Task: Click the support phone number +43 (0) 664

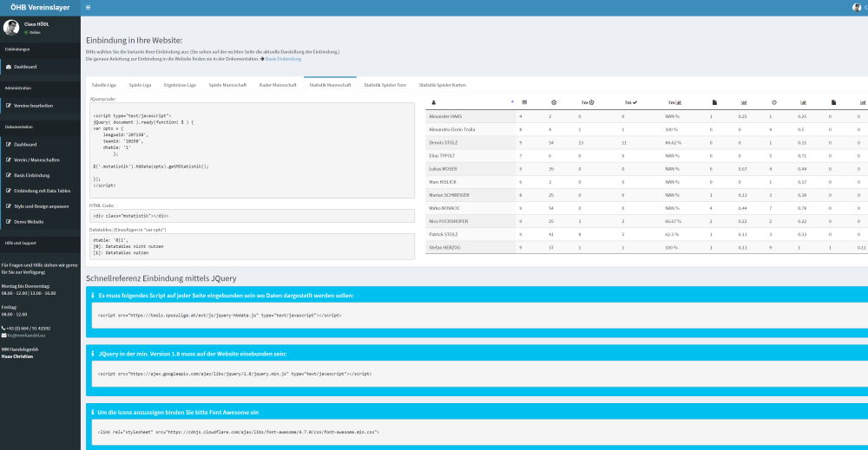Action: point(29,329)
